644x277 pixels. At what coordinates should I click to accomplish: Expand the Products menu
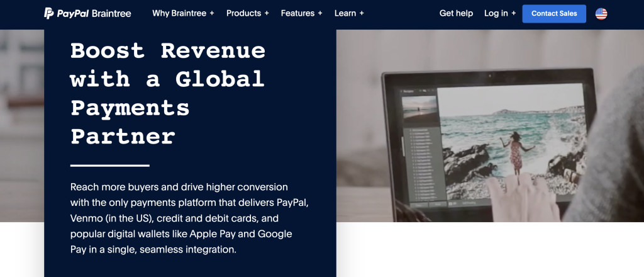(x=248, y=13)
